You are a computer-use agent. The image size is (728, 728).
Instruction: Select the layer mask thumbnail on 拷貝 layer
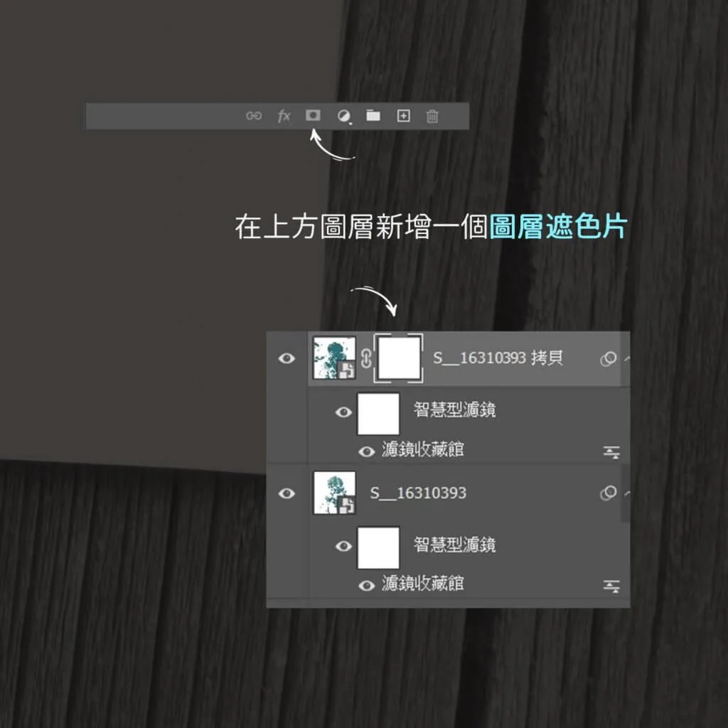(x=399, y=358)
